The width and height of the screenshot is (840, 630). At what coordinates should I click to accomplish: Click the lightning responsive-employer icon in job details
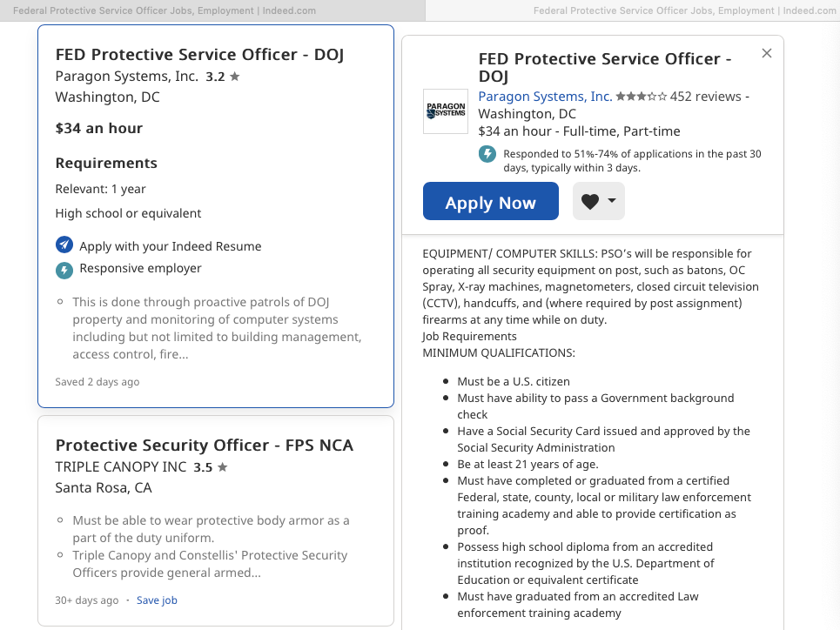487,154
